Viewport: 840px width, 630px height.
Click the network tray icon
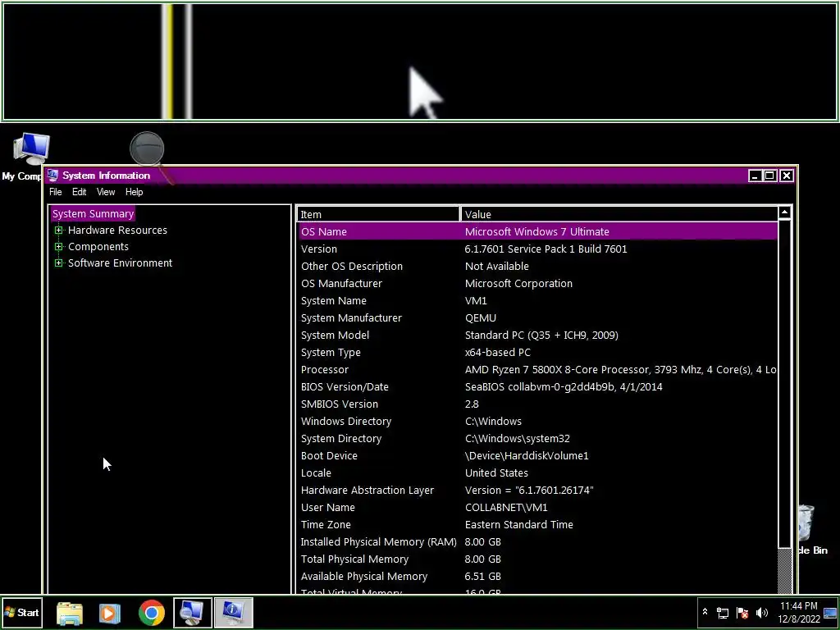pos(723,613)
